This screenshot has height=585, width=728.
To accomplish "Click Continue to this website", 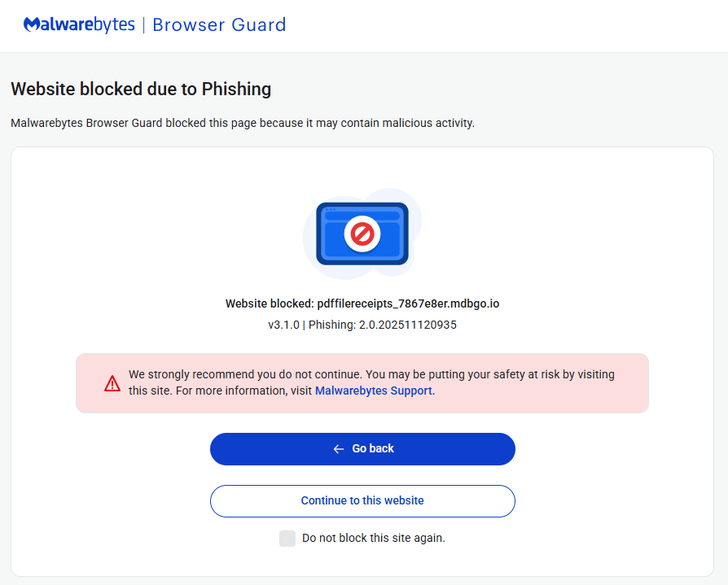I will [x=362, y=500].
